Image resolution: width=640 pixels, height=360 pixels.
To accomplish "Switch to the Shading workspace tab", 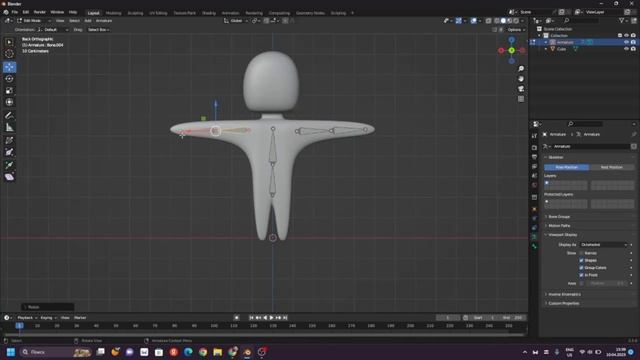I will (209, 13).
